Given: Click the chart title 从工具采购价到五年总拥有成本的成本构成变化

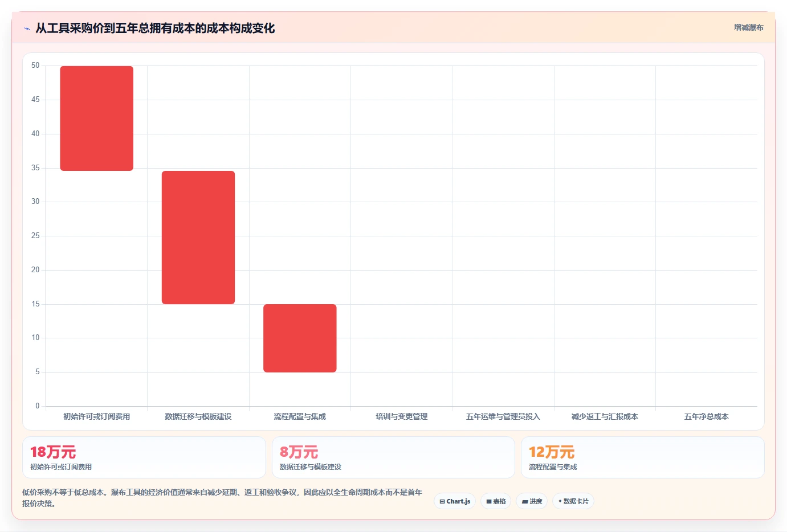Looking at the screenshot, I should 155,28.
